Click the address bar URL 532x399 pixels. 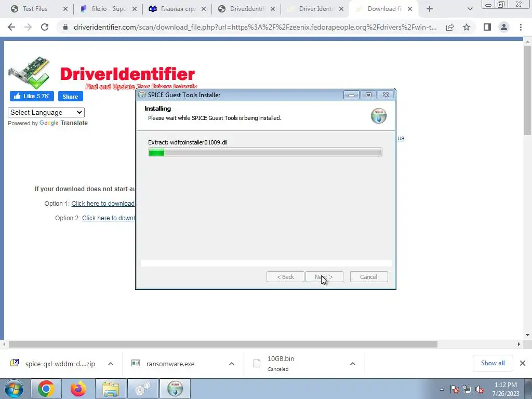(x=255, y=27)
